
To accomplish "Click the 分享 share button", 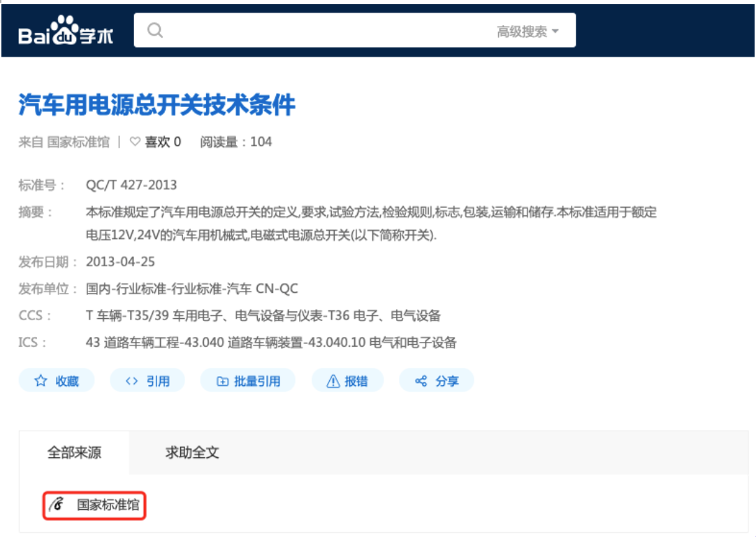I will pyautogui.click(x=437, y=381).
